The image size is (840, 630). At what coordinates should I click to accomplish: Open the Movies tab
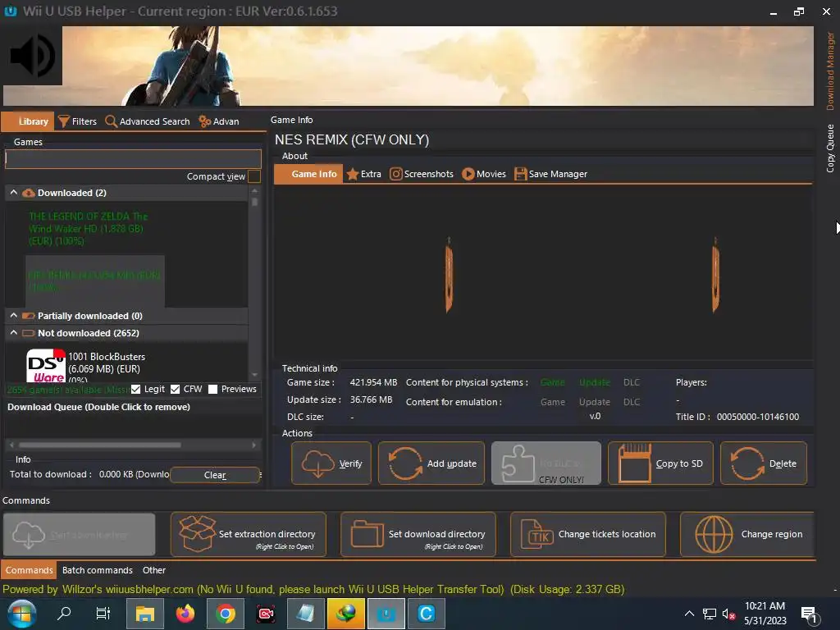pyautogui.click(x=484, y=174)
